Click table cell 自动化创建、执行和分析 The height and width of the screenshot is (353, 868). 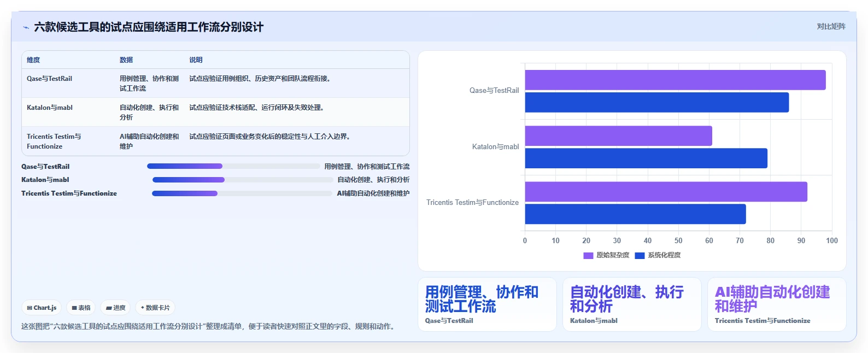(x=149, y=113)
